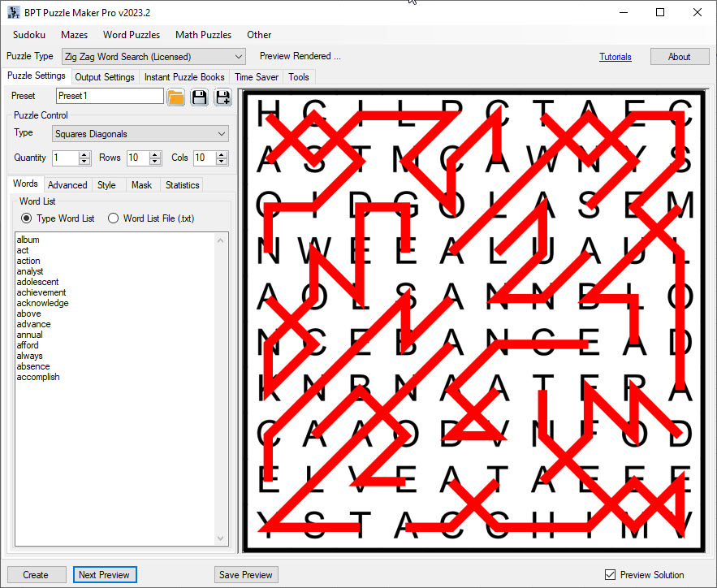Open a preset file using folder icon
Viewport: 717px width, 588px height.
pyautogui.click(x=175, y=97)
